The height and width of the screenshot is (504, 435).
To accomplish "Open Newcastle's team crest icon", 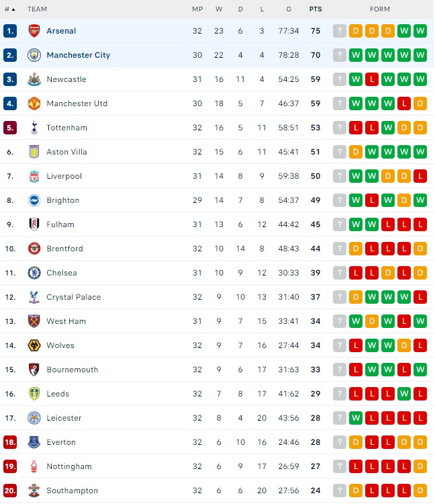I will pos(34,79).
